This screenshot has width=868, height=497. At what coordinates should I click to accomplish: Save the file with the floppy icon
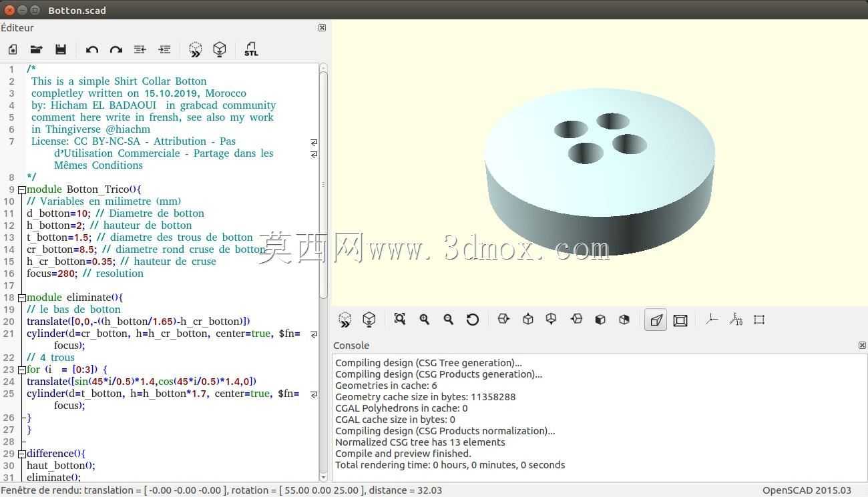coord(61,49)
